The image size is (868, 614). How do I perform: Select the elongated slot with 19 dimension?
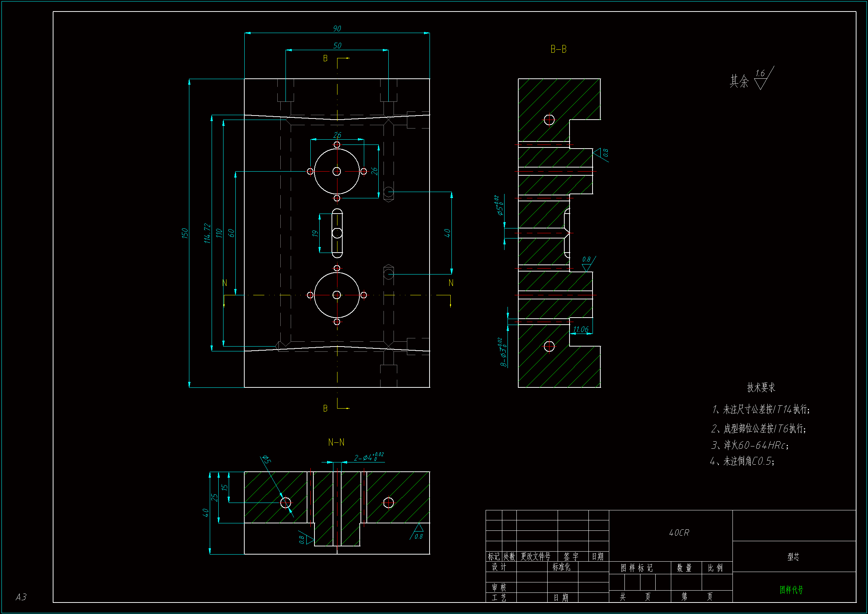(x=337, y=233)
